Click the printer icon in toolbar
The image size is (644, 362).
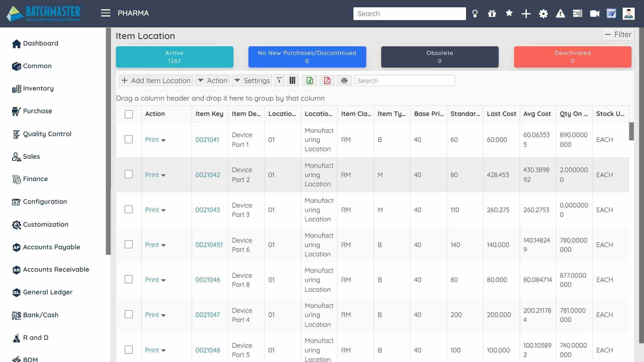(x=344, y=81)
